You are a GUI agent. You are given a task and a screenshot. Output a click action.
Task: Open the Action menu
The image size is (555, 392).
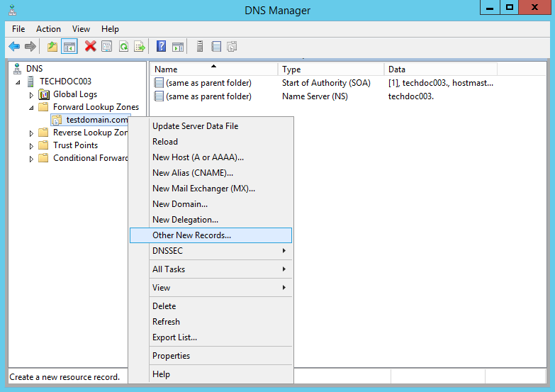[48, 29]
